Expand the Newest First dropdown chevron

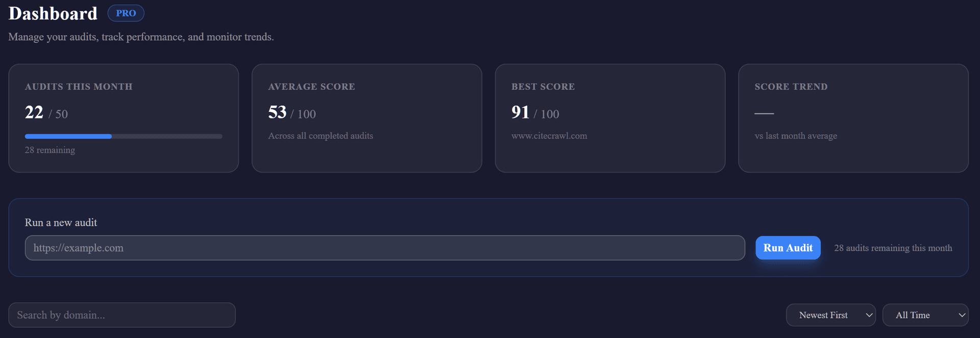868,315
